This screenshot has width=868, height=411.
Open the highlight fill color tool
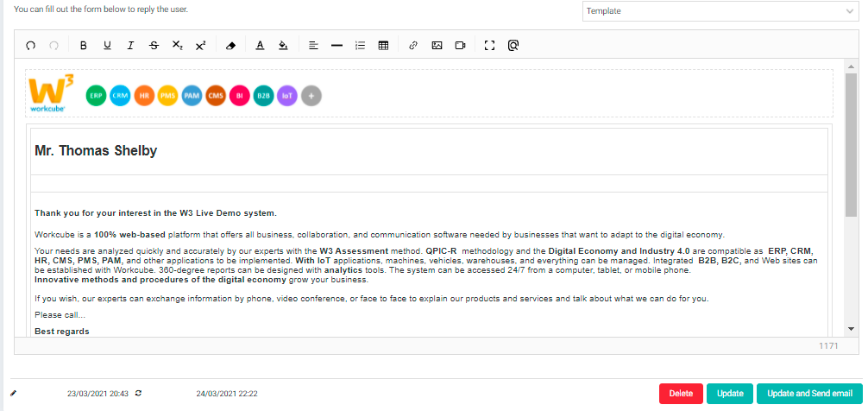(283, 46)
